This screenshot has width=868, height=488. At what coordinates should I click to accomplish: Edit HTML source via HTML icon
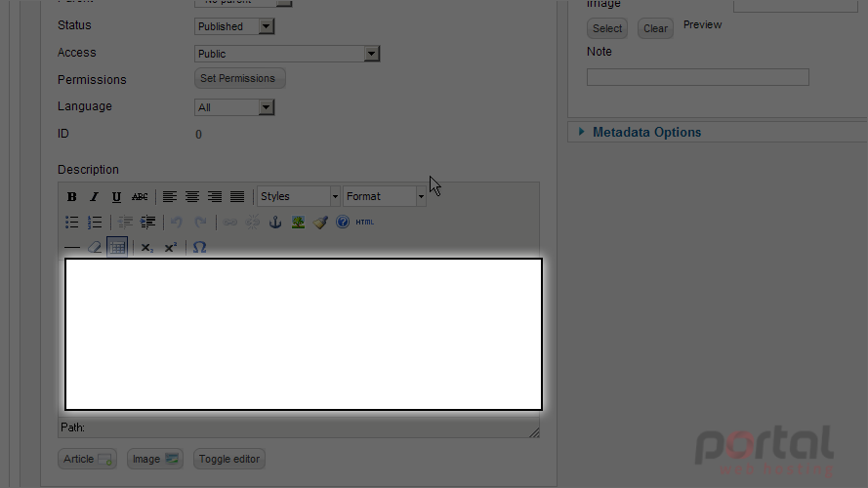coord(365,222)
